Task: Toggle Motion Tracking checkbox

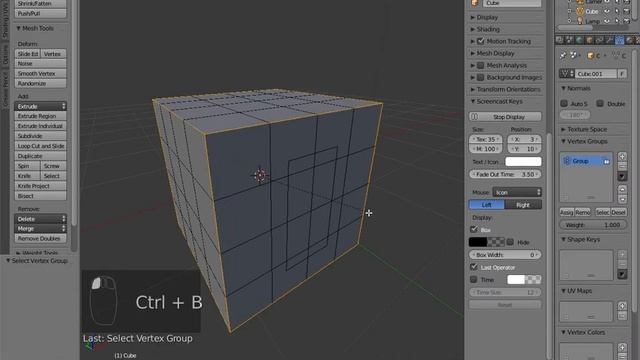Action: [x=481, y=41]
